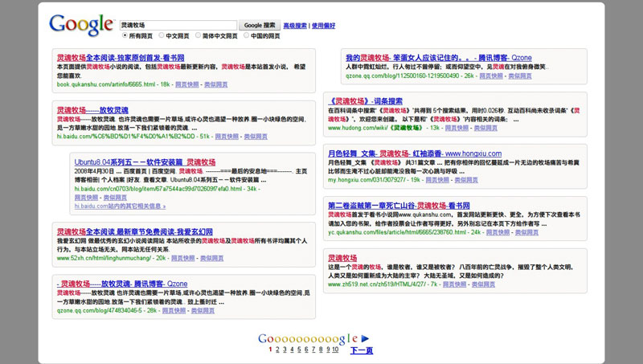Go to results page 6

click(x=306, y=350)
